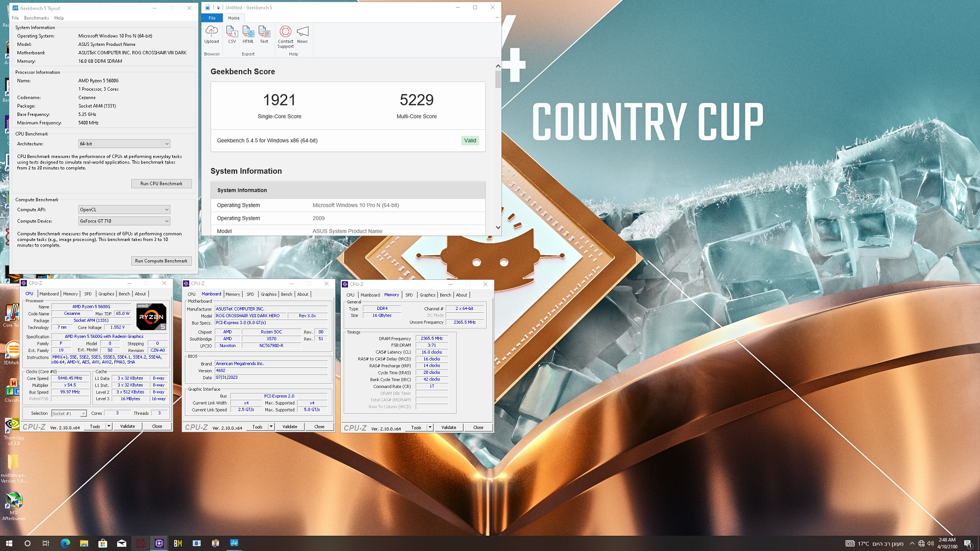Show hidden tray icons chevron
This screenshot has height=551, width=980.
coord(912,543)
